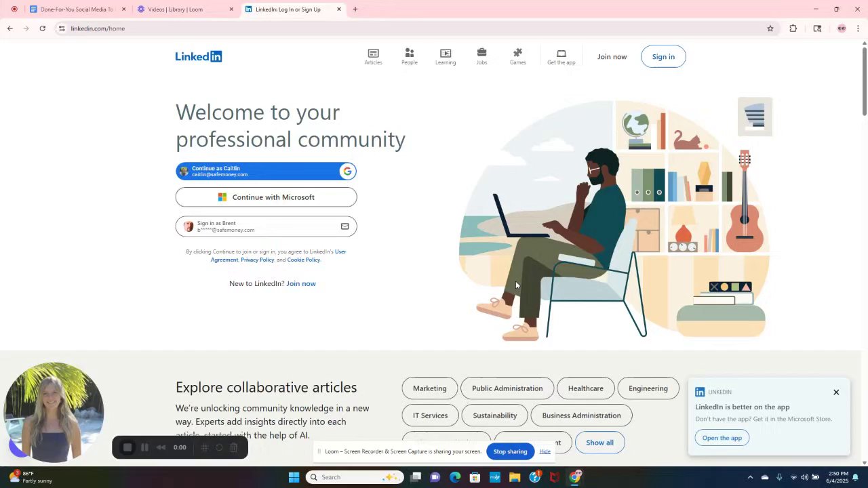Select the Business Administration topic pill
The height and width of the screenshot is (488, 868).
581,415
